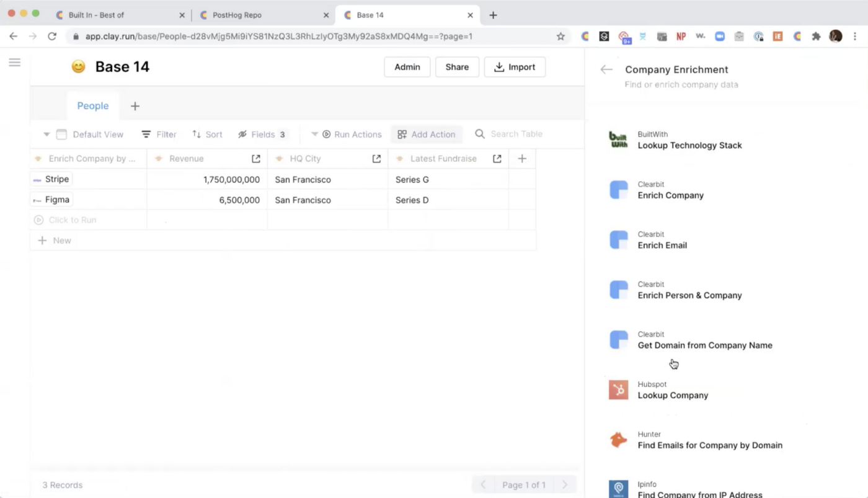Click into the Search Table field
Screen dimensions: 868x498
(x=516, y=134)
